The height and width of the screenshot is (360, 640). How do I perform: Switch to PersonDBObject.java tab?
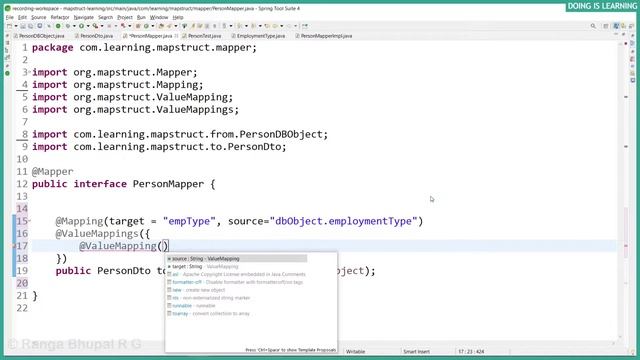click(39, 36)
